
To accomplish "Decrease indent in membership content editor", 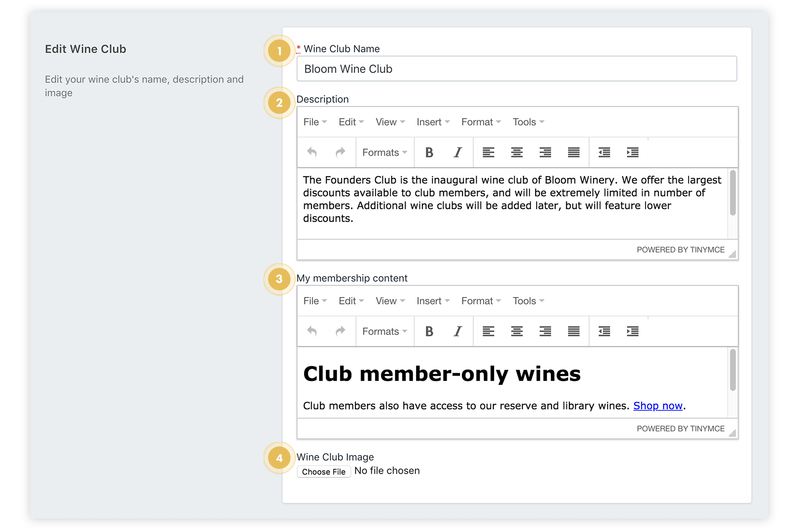I will (x=604, y=332).
